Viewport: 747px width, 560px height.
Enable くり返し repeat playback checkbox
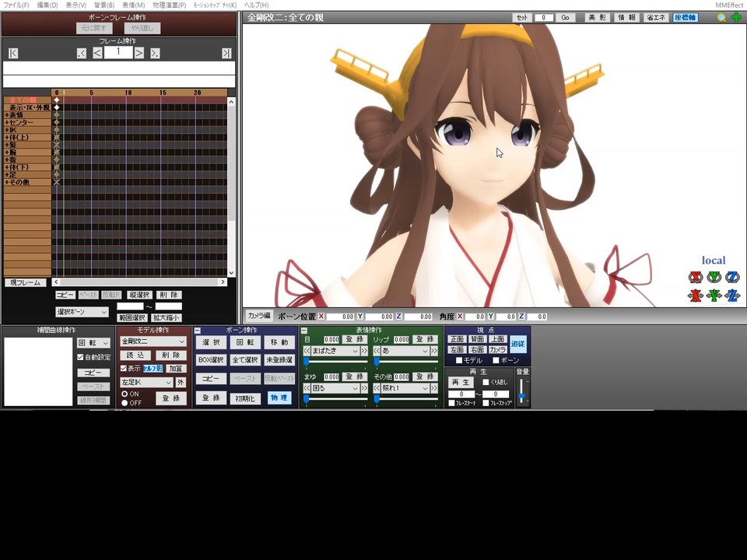point(486,382)
